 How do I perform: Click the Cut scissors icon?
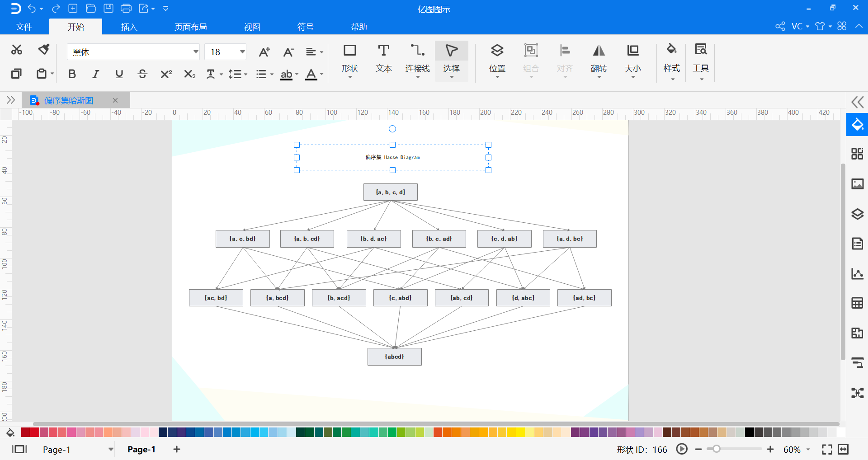click(x=17, y=50)
